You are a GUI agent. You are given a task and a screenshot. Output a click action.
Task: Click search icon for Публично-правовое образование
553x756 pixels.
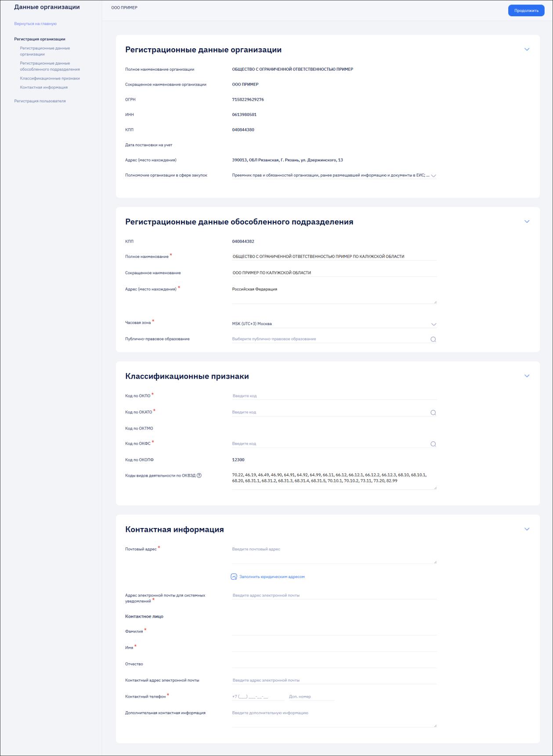[433, 339]
